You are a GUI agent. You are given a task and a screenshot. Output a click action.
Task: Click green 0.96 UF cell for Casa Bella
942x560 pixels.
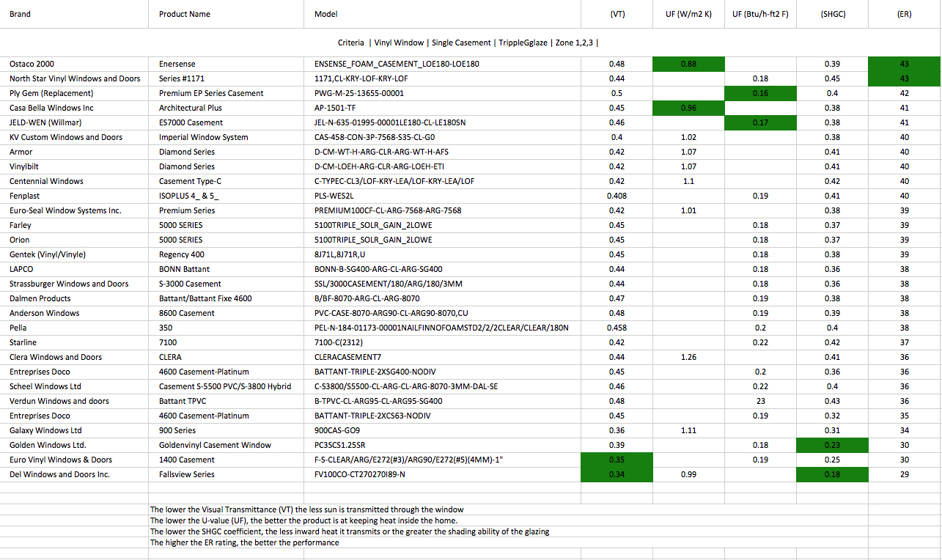click(688, 108)
